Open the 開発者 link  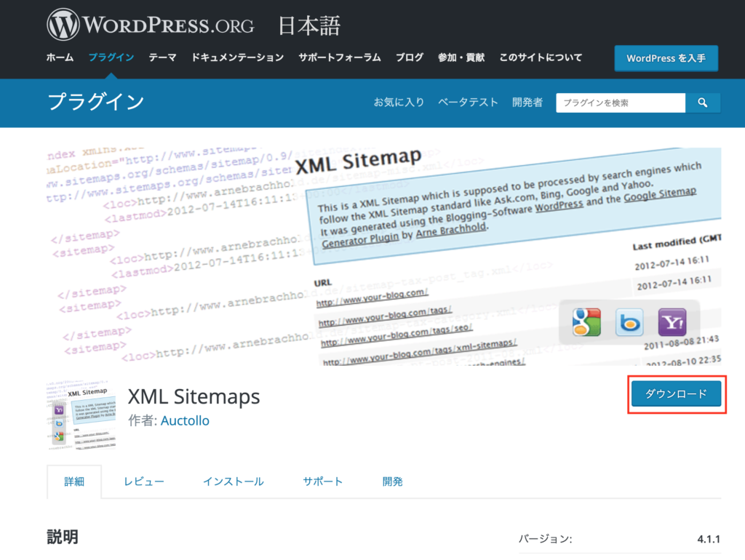pos(527,102)
